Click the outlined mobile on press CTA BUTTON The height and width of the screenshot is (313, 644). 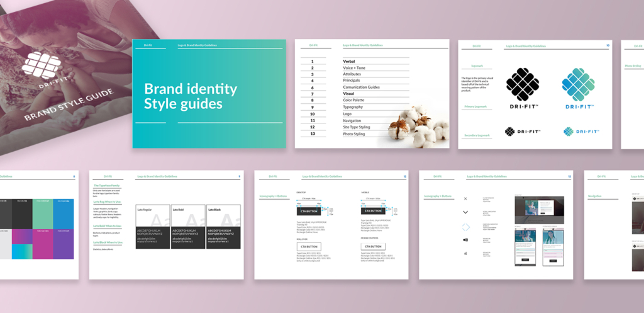coord(373,247)
